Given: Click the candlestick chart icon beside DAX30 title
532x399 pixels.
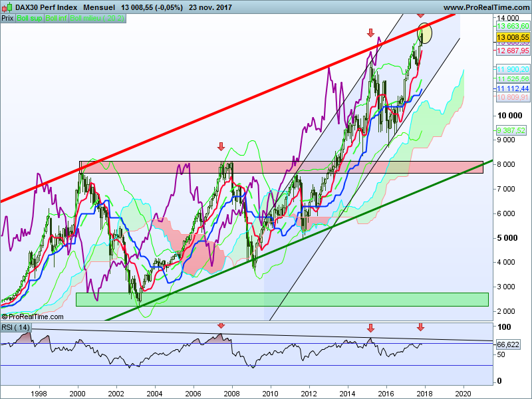Looking at the screenshot, I should pos(7,7).
